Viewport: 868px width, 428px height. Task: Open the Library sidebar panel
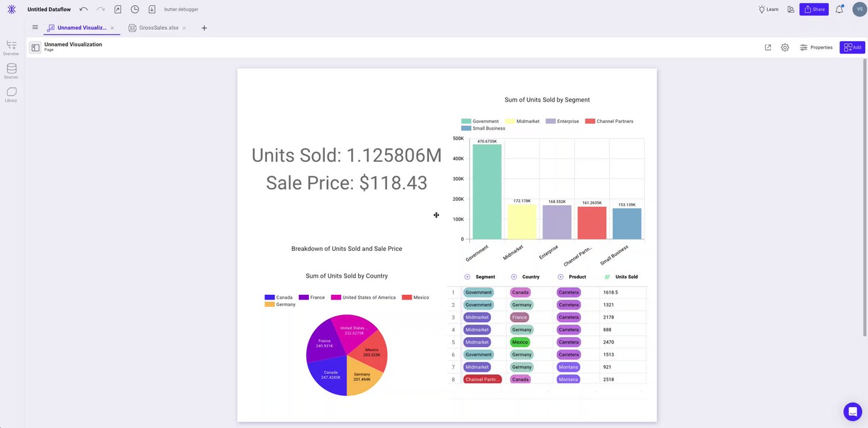11,95
